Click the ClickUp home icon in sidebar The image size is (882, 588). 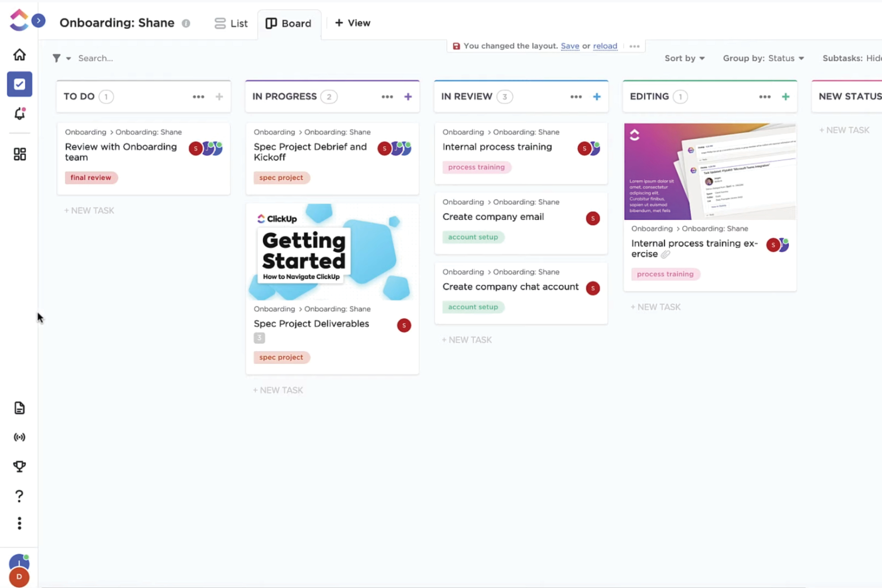point(19,54)
